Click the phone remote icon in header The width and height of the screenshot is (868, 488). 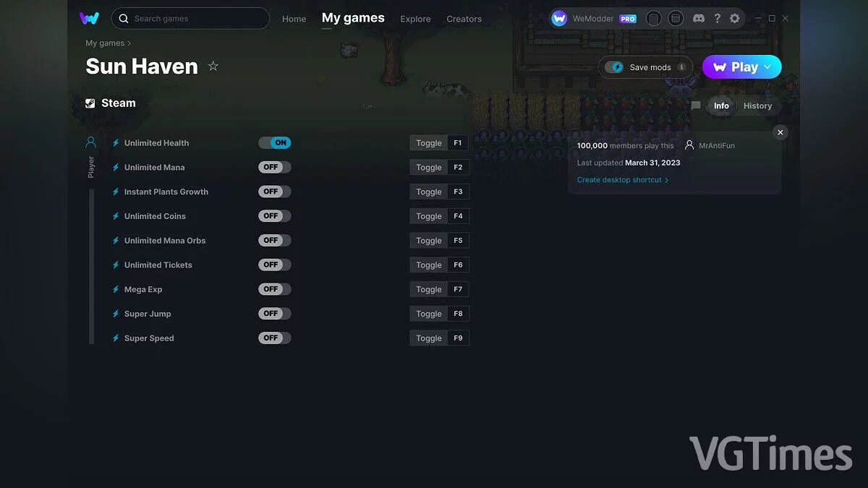(x=653, y=18)
